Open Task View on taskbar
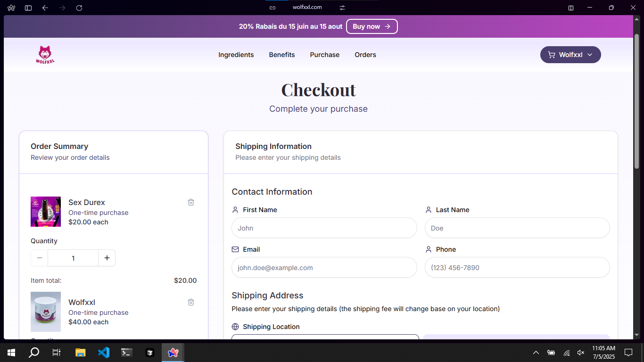Image resolution: width=644 pixels, height=362 pixels. pos(57,352)
